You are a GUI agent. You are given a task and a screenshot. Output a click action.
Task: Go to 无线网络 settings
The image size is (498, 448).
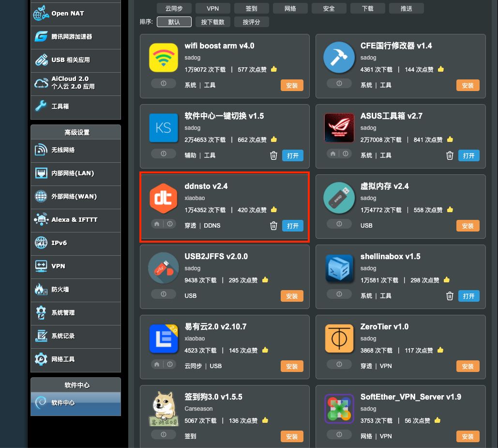(x=75, y=150)
